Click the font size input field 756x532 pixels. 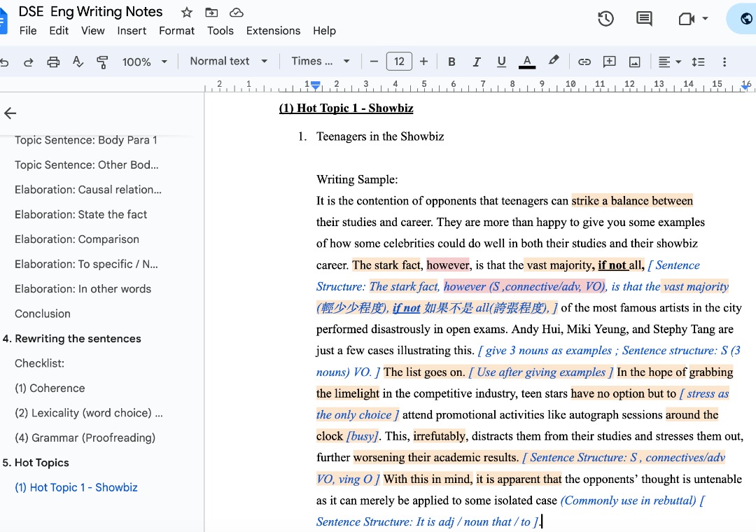click(399, 62)
